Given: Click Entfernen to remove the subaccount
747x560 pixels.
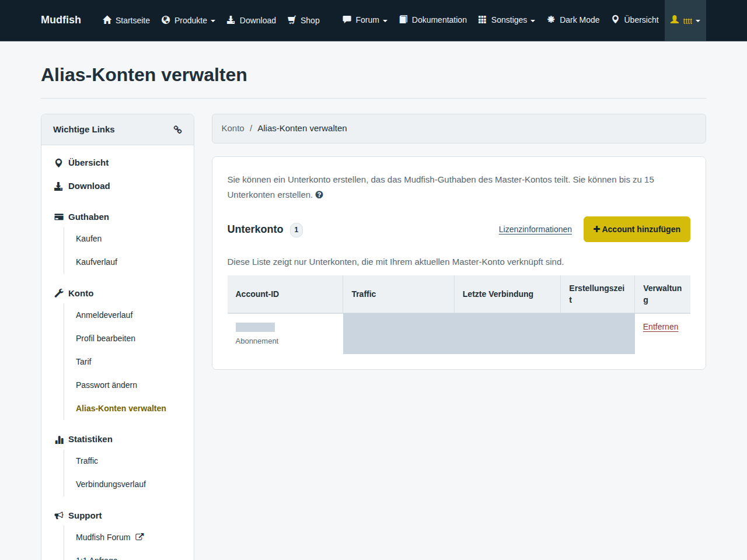Looking at the screenshot, I should point(661,327).
